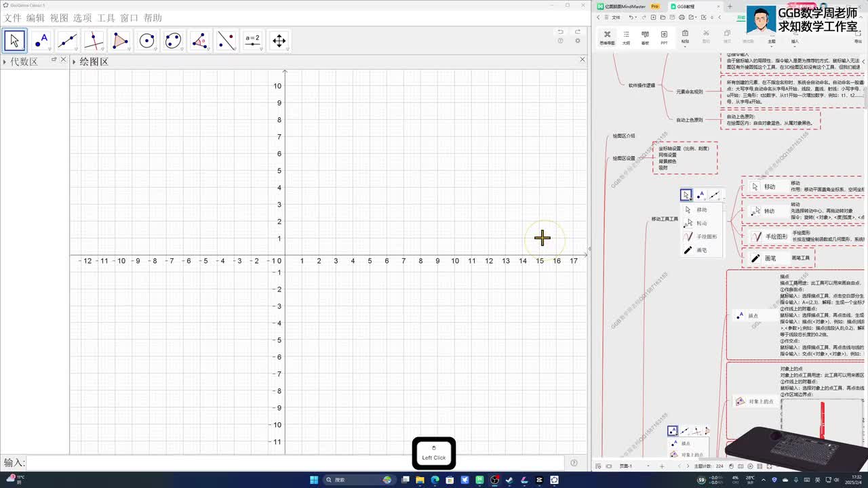Screen dimensions: 868x488
Task: Close the 绘图区 graphics panel
Action: [582, 60]
